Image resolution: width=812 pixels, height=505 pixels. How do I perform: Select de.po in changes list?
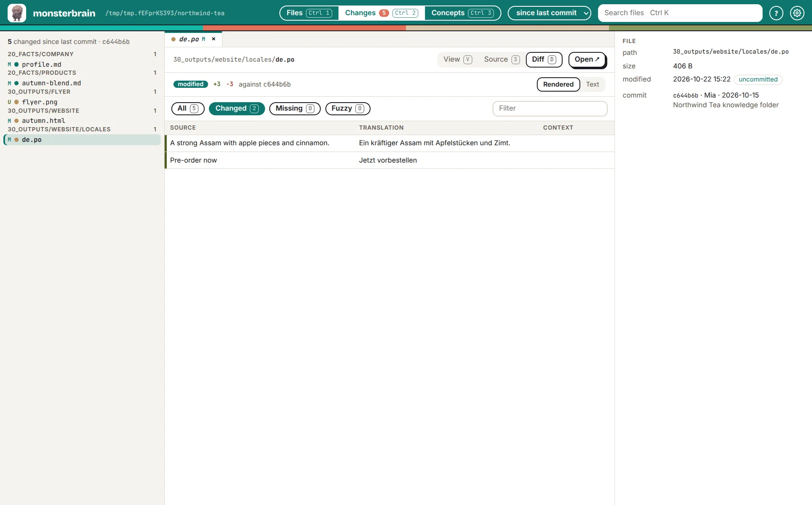click(x=82, y=140)
